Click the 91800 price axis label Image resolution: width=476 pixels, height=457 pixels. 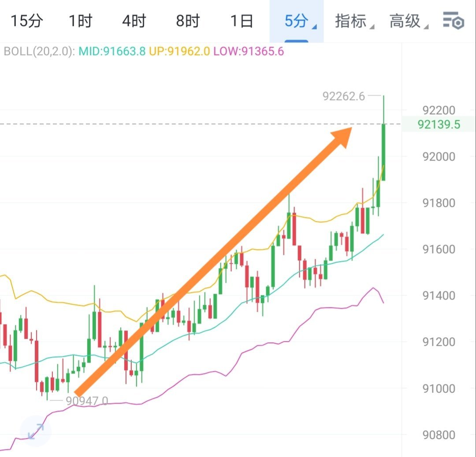click(x=439, y=203)
